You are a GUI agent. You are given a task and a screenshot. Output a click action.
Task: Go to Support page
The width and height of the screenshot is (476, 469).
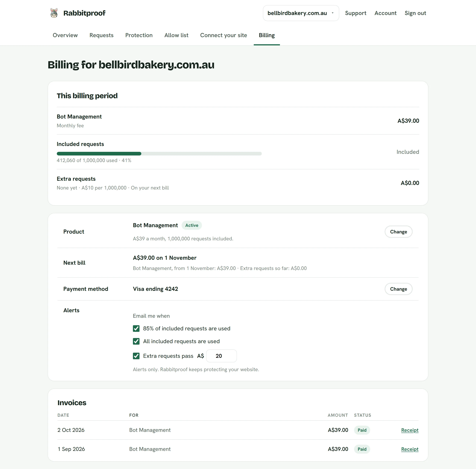point(356,13)
